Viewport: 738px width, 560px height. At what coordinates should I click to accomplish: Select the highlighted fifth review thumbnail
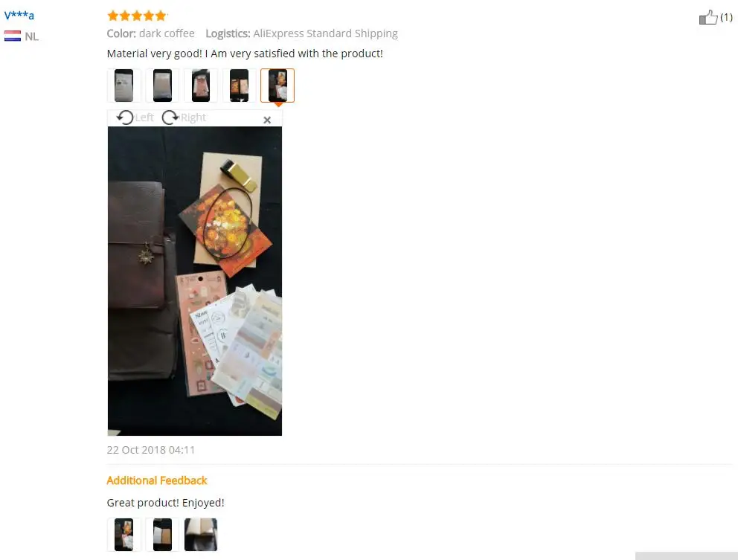coord(277,86)
